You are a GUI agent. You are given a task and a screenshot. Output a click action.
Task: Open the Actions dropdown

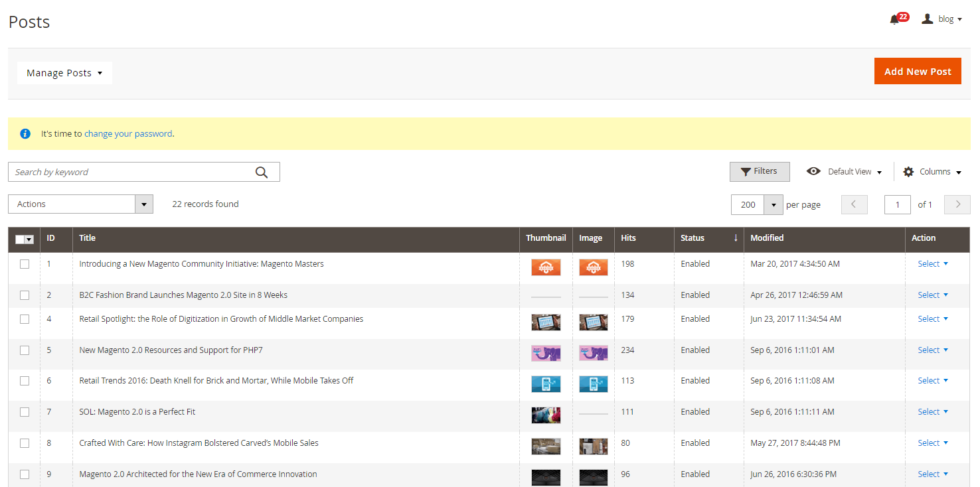[x=80, y=204]
